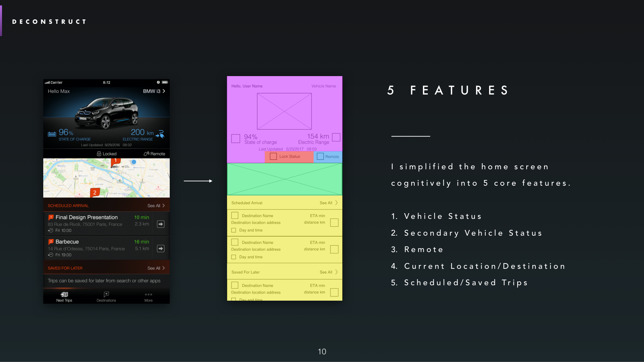
Task: Tap the blue current location dot on map
Action: pyautogui.click(x=134, y=162)
